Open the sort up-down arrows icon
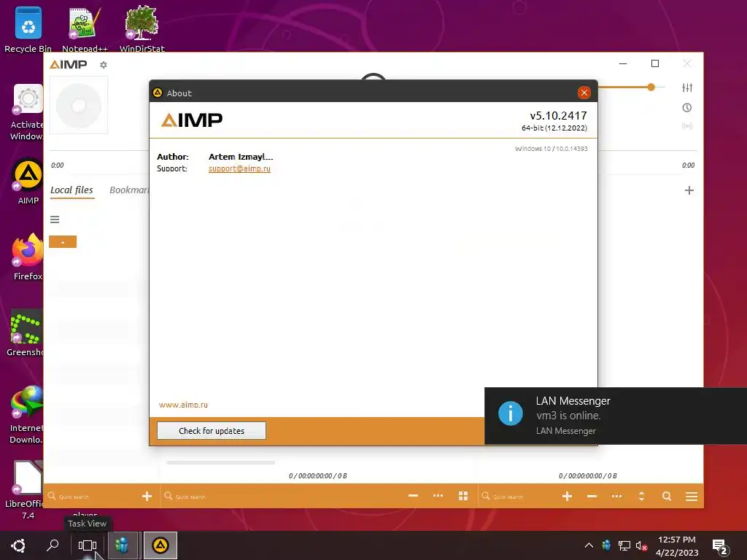The image size is (747, 560). (x=642, y=496)
